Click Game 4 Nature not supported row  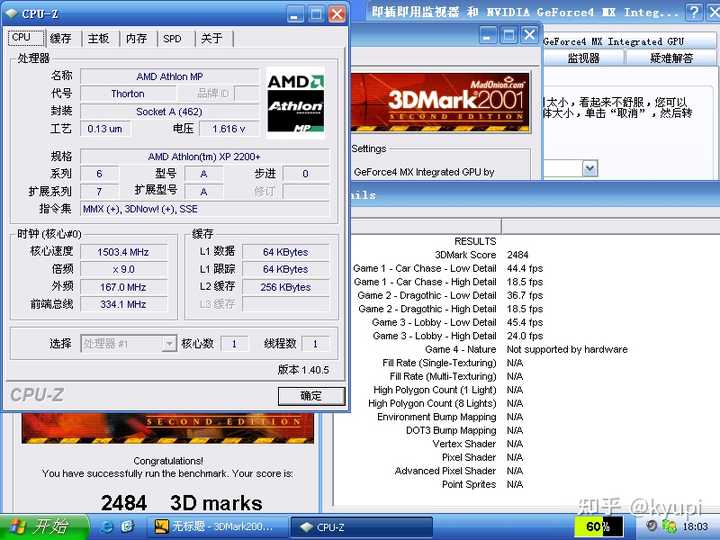click(x=526, y=349)
